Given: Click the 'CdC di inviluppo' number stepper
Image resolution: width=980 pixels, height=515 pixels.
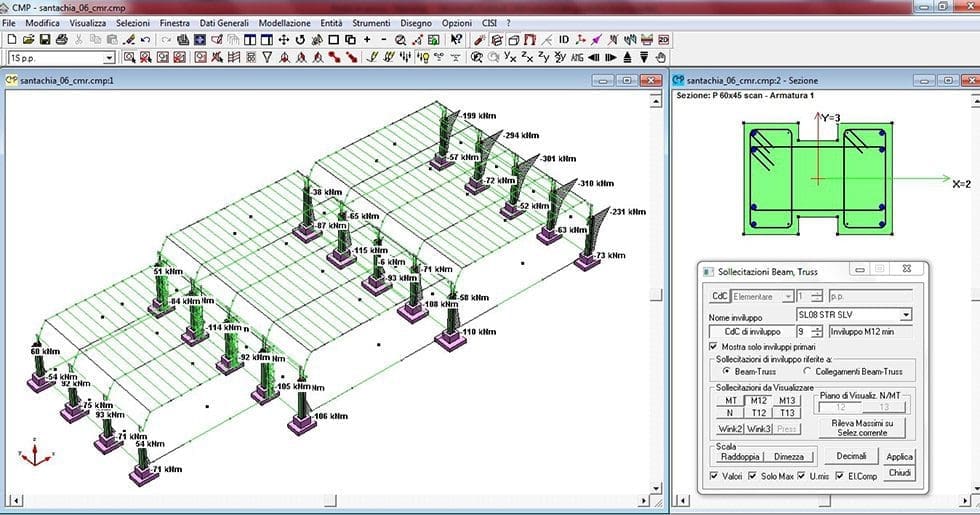Looking at the screenshot, I should tap(817, 330).
